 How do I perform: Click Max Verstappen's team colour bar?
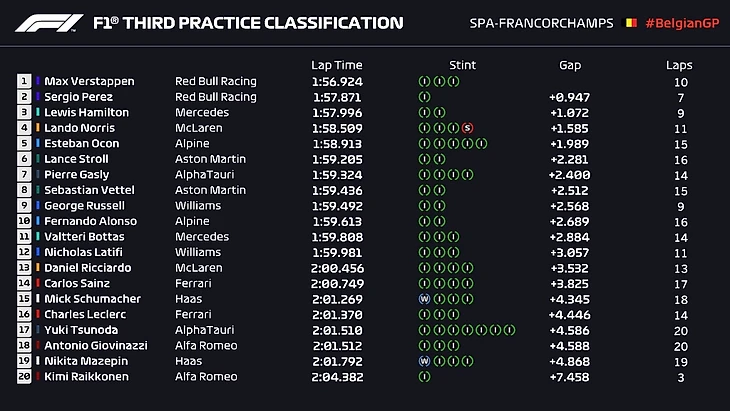point(38,81)
